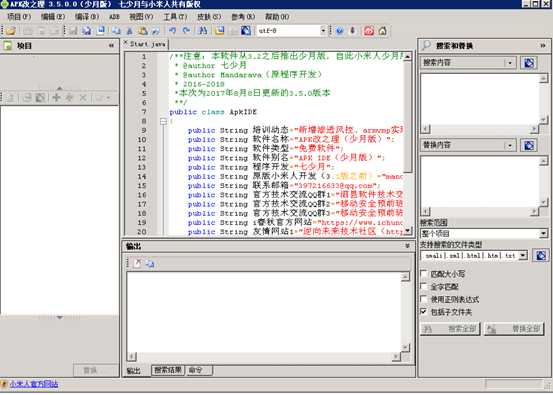Open the file types dropdown (.smali|.xml)

tap(523, 255)
